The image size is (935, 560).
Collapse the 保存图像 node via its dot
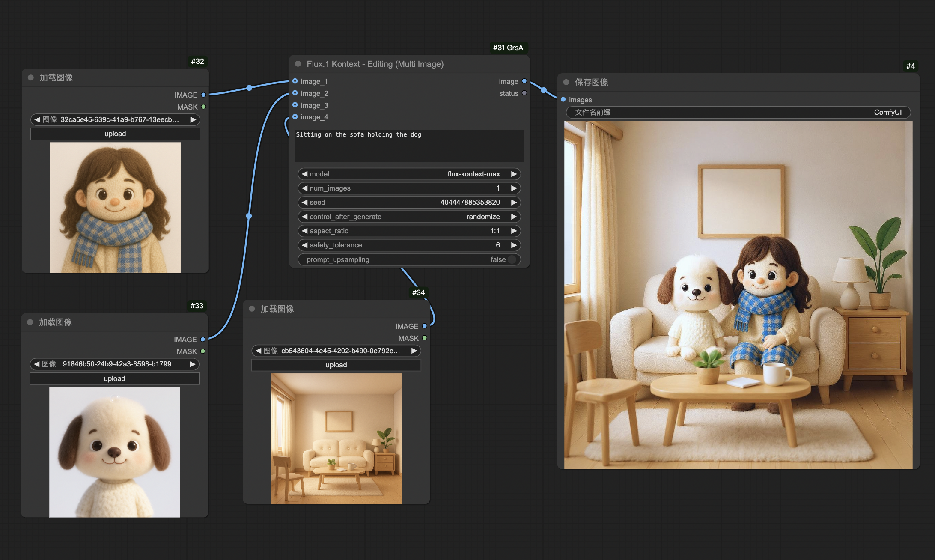tap(566, 82)
